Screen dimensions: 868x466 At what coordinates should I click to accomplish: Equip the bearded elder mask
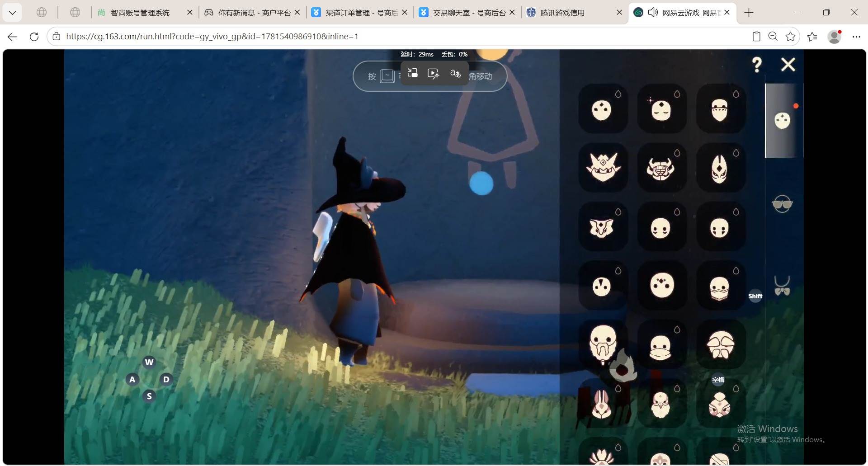603,344
